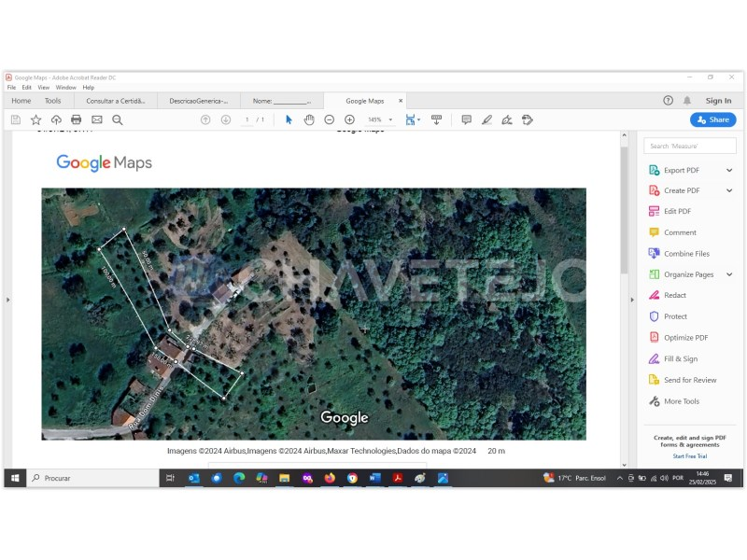Click the Sign In button
Image resolution: width=747 pixels, height=560 pixels.
(x=718, y=101)
